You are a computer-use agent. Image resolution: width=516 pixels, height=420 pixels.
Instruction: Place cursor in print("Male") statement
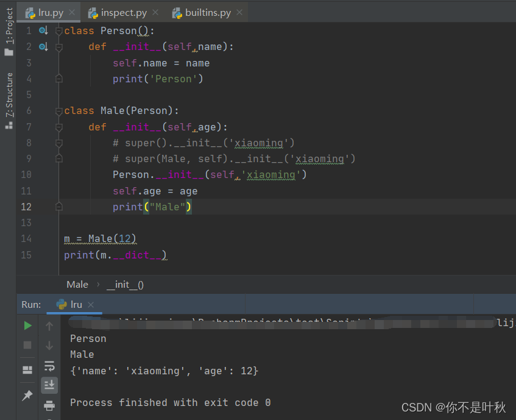click(x=152, y=207)
